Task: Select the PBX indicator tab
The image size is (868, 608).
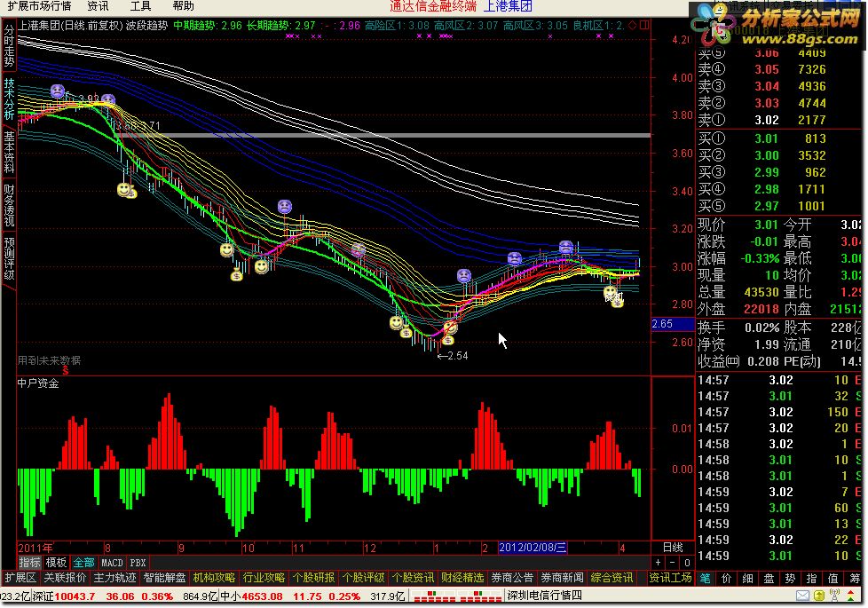Action: [138, 563]
